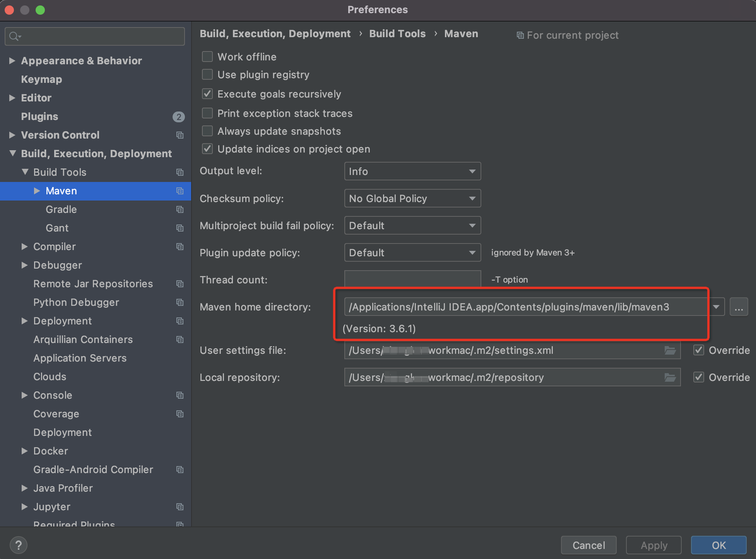This screenshot has height=559, width=756.
Task: Click the Maven settings icon in sidebar
Action: [x=180, y=191]
